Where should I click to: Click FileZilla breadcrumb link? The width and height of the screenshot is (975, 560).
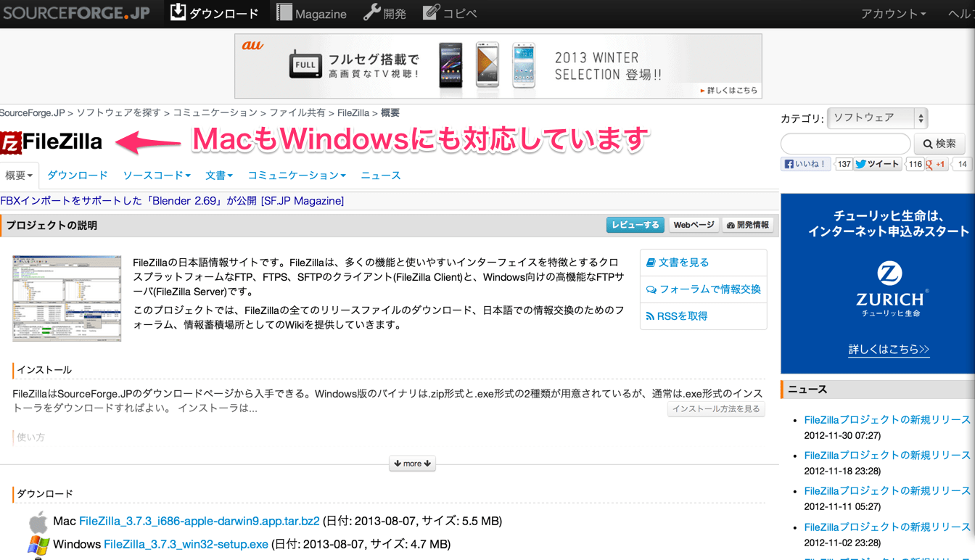(353, 113)
